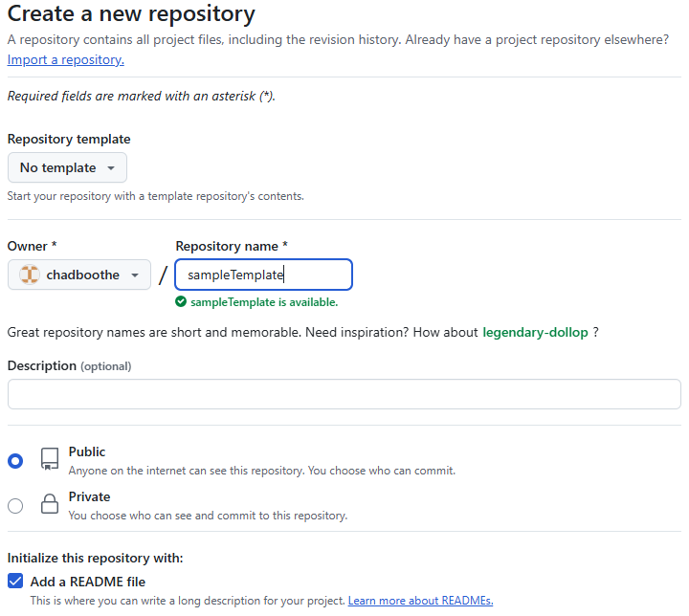The width and height of the screenshot is (689, 616).
Task: Click the Repository template label
Action: pyautogui.click(x=69, y=139)
